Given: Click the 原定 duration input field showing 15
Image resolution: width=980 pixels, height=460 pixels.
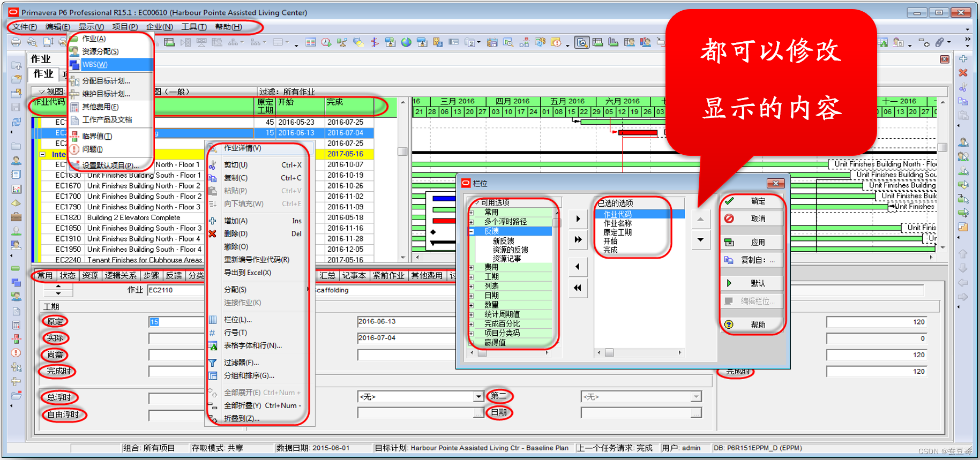Looking at the screenshot, I should pyautogui.click(x=177, y=322).
